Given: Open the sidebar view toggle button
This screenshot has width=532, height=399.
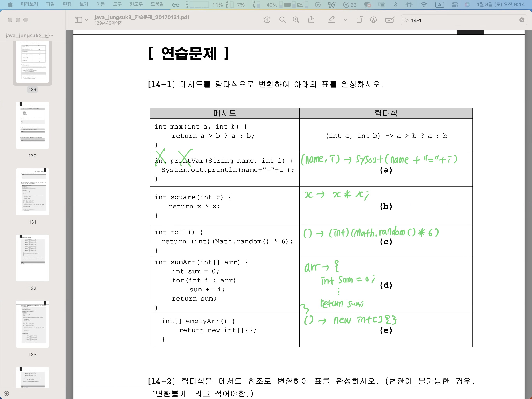Looking at the screenshot, I should click(78, 20).
